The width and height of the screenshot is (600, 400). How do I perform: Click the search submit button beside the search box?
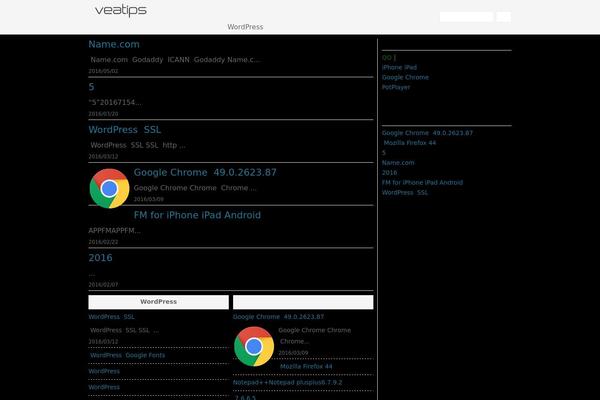click(503, 17)
